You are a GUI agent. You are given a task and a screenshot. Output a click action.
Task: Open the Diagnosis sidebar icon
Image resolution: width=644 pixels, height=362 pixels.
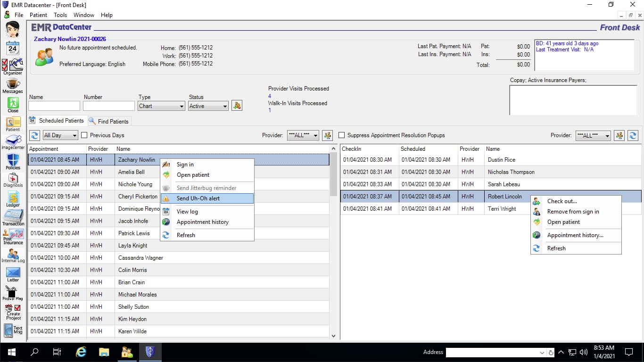coord(13,179)
